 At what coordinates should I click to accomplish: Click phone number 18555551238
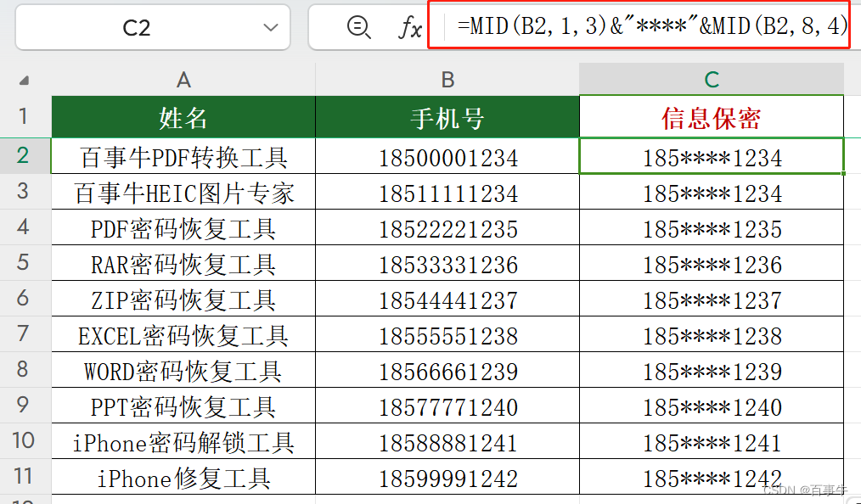pyautogui.click(x=447, y=334)
